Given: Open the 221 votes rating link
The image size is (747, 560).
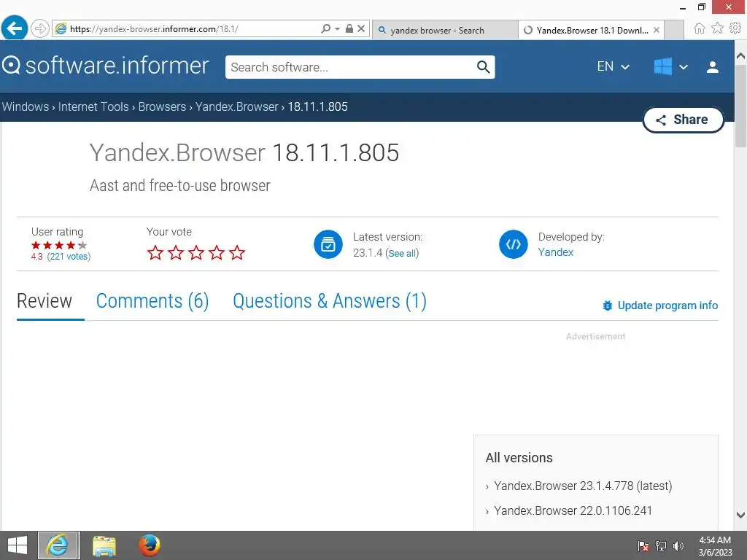Looking at the screenshot, I should 69,257.
